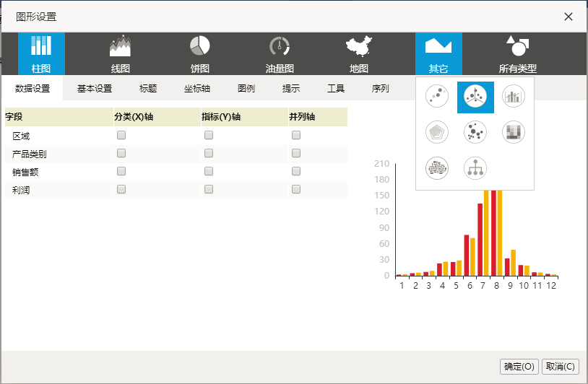Check 区域 for 并列轴
This screenshot has height=384, width=588.
(x=296, y=135)
